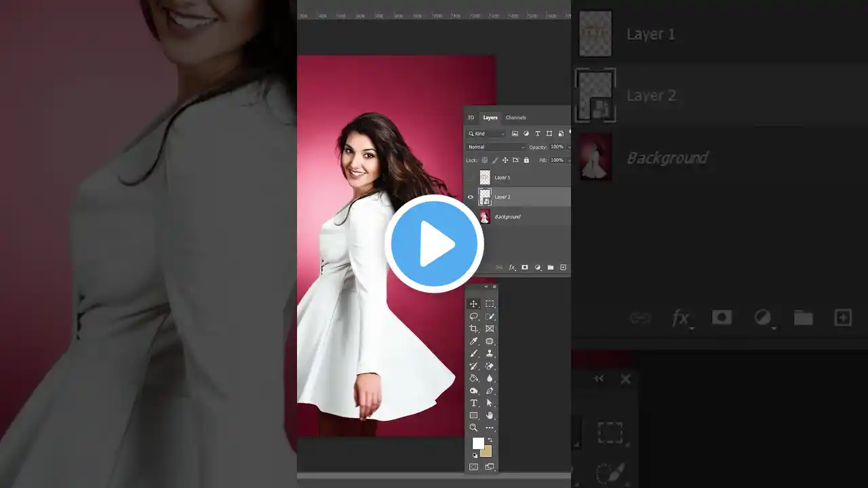This screenshot has width=868, height=488.
Task: Select the Horizontal Type tool
Action: point(473,403)
